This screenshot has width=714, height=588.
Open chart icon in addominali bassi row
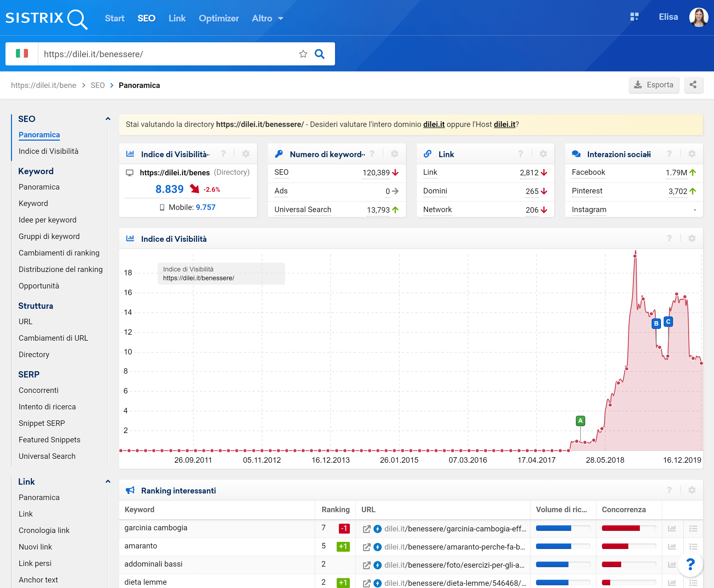coord(672,564)
